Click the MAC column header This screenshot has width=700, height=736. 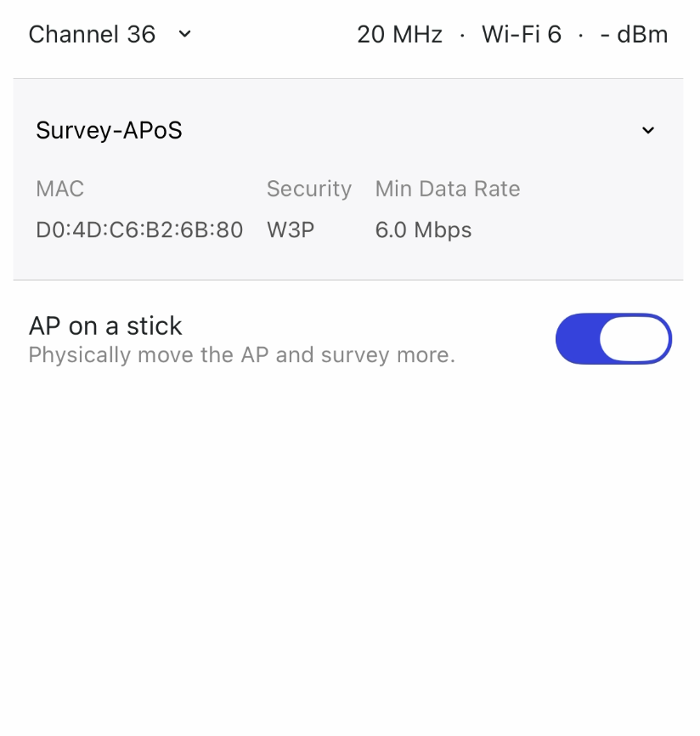(x=60, y=189)
